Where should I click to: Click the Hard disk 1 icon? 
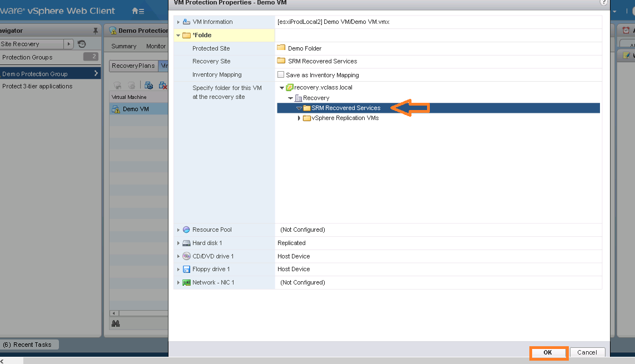click(x=186, y=243)
